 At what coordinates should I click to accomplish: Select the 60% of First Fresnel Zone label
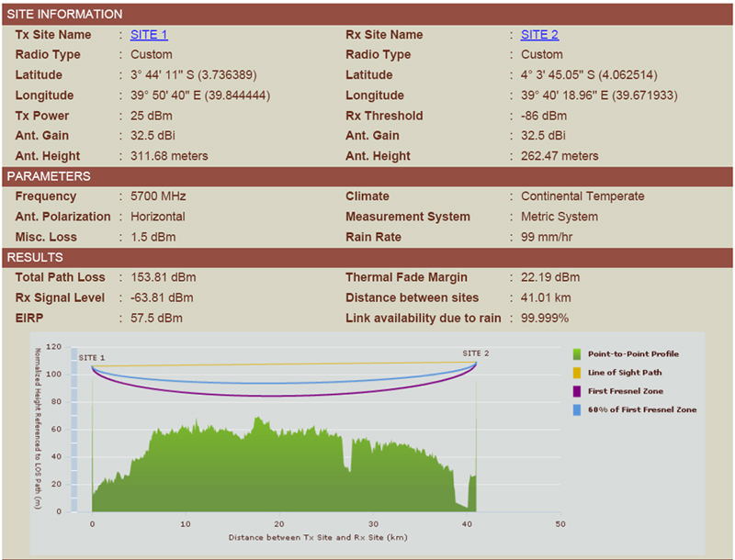pyautogui.click(x=642, y=409)
